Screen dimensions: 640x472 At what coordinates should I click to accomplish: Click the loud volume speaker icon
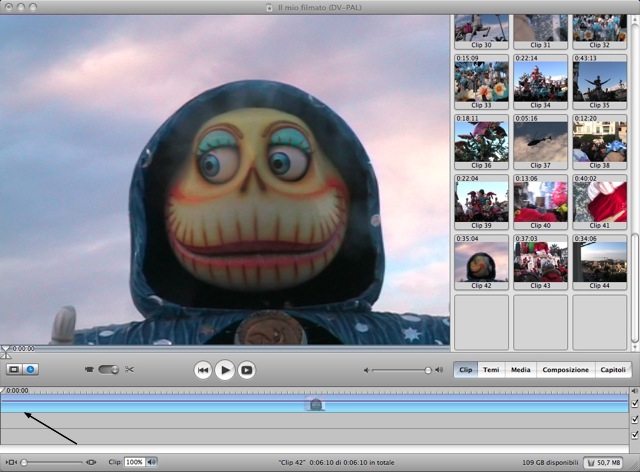[x=439, y=370]
